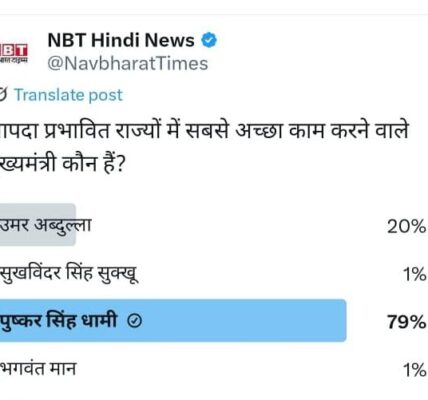Image resolution: width=428 pixels, height=400 pixels.
Task: Open the @NavbharatTimes handle
Action: (x=128, y=63)
